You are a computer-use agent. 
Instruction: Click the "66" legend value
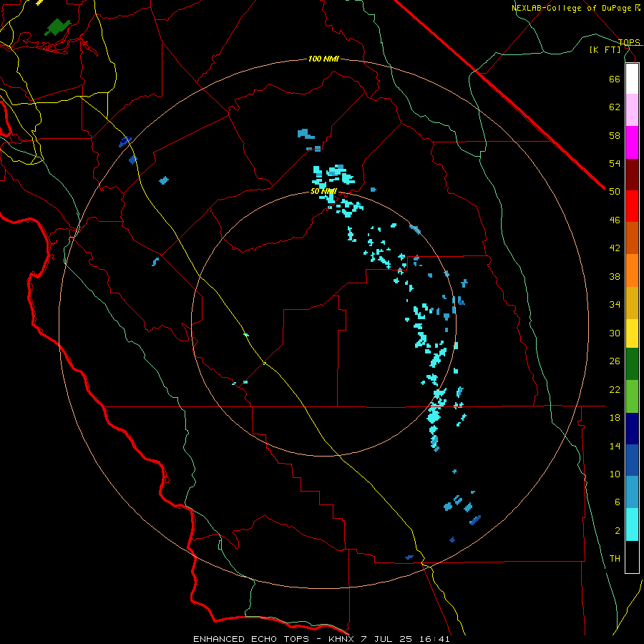coord(615,79)
